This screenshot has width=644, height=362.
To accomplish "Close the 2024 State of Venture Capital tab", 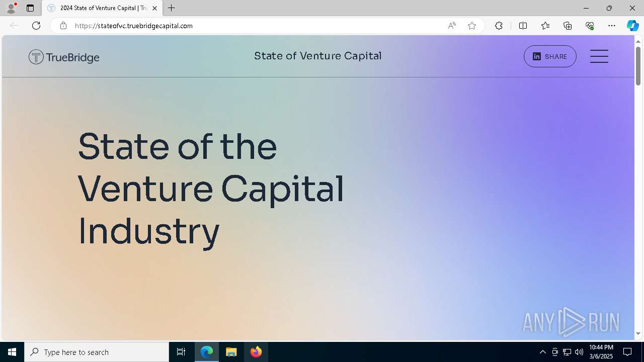I will (155, 8).
